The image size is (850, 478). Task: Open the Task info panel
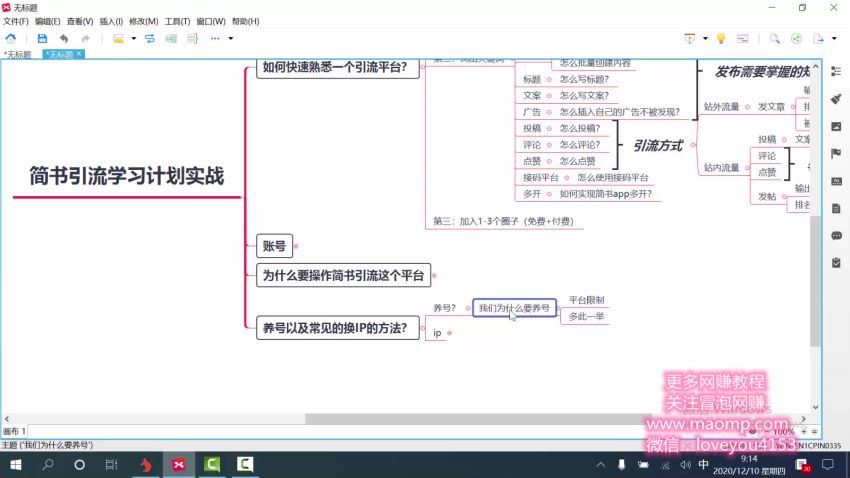pos(836,263)
